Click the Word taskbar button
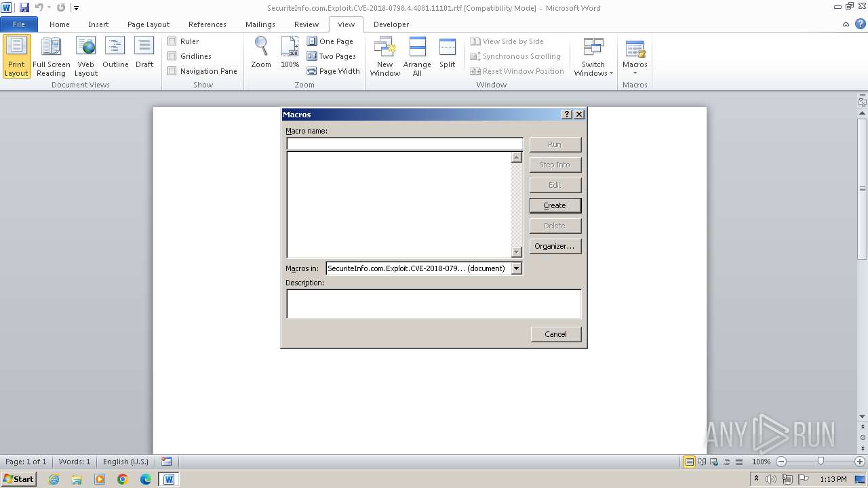This screenshot has width=868, height=488. coord(169,479)
